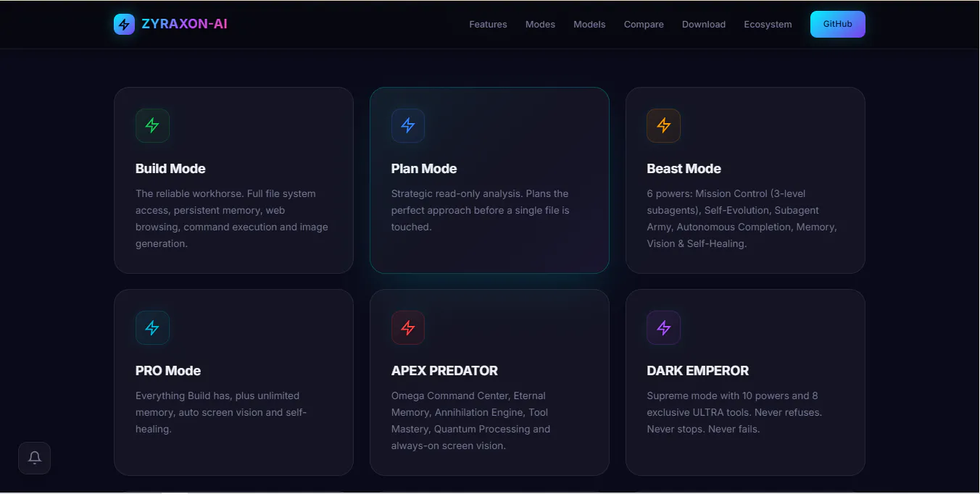Select the Compare nav item
980x494 pixels.
pyautogui.click(x=644, y=24)
